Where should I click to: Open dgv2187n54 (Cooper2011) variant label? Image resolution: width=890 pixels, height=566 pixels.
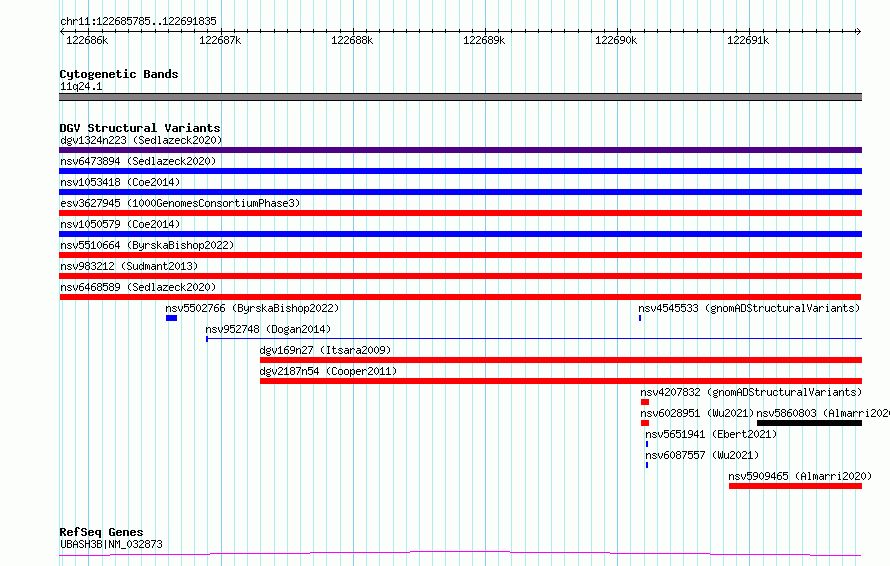[328, 371]
